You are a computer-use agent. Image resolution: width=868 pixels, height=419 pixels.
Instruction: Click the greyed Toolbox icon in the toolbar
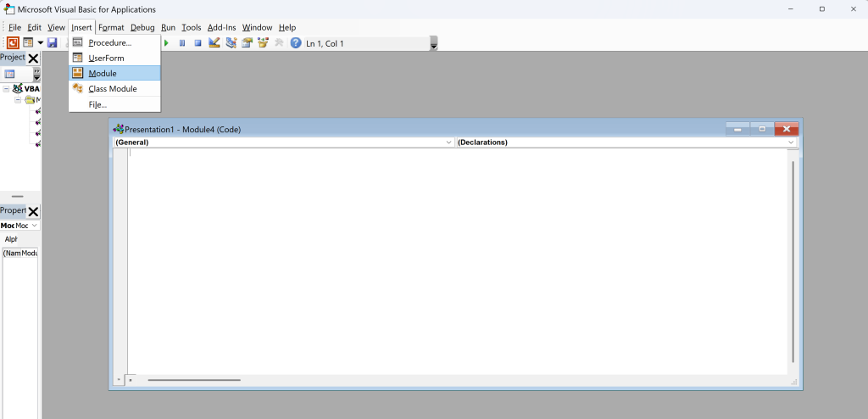point(279,42)
